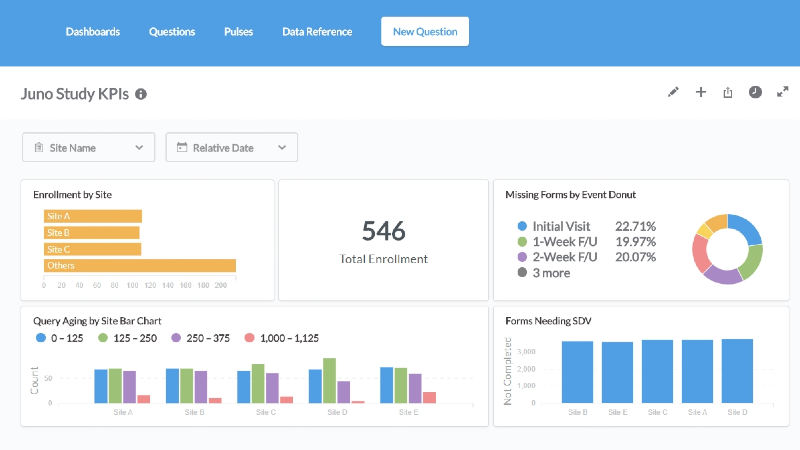The image size is (800, 450).
Task: Click the calendar icon in Relative Date filter
Action: tap(182, 148)
